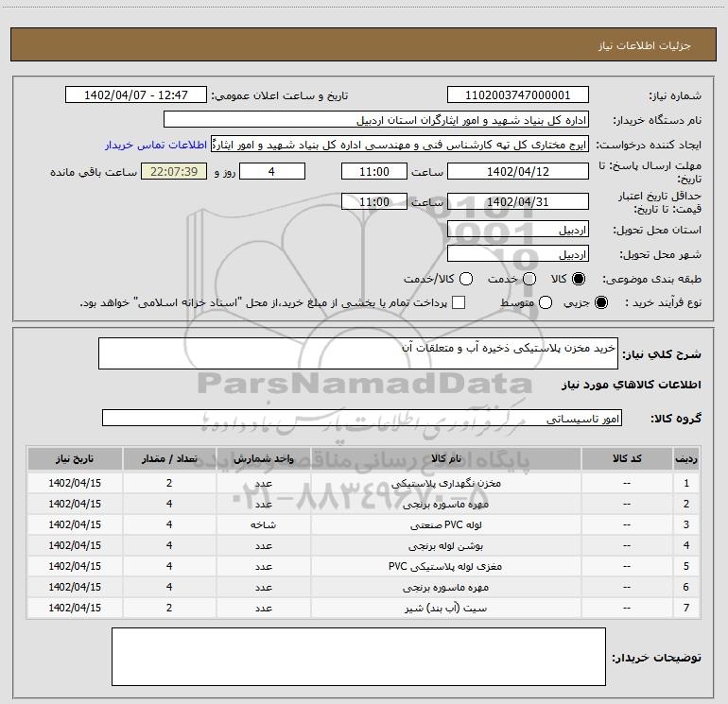Select the کالا radio button
This screenshot has height=704, width=728.
[579, 279]
